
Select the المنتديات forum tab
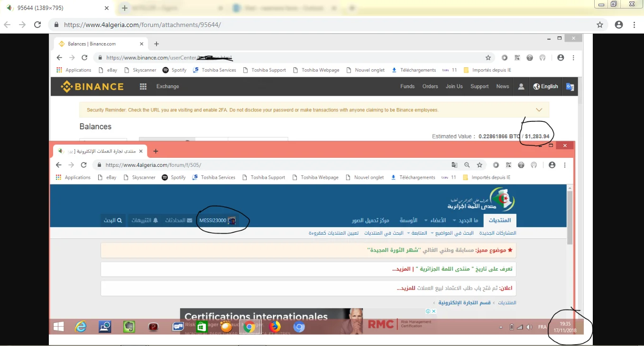[x=500, y=220]
